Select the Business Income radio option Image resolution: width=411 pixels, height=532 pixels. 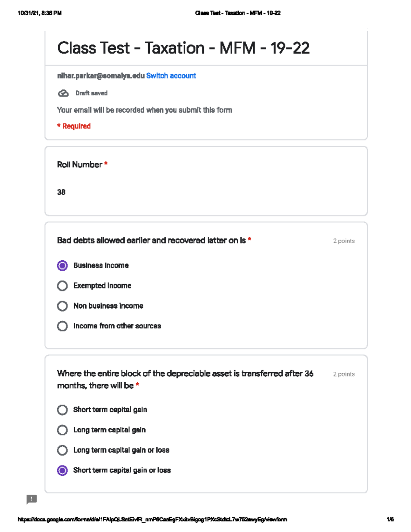coord(62,265)
